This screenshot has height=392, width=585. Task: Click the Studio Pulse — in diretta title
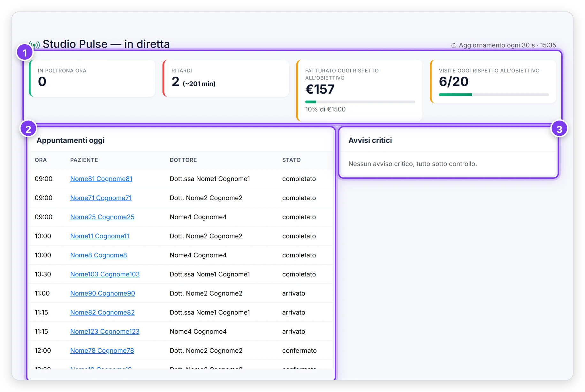click(x=106, y=44)
